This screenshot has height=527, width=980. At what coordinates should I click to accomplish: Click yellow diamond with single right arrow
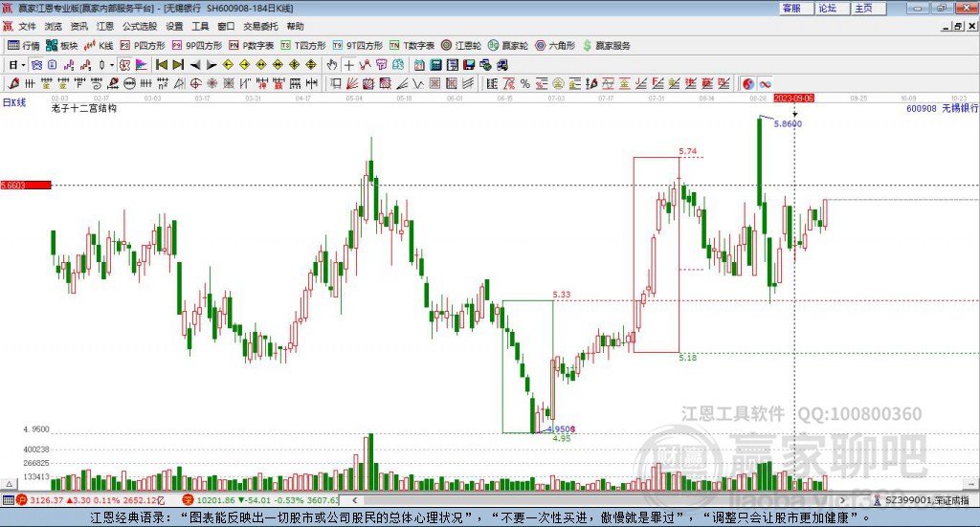coord(244,65)
